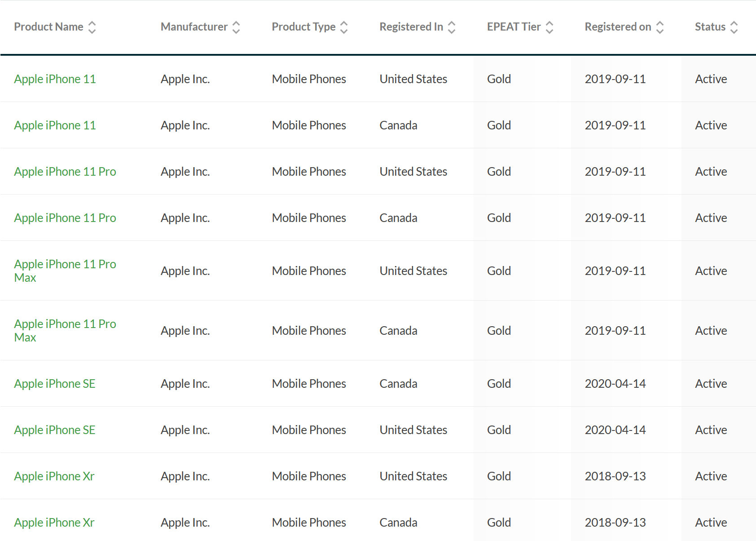Sort by Manufacturer column arrows
Image resolution: width=756 pixels, height=541 pixels.
pos(236,27)
